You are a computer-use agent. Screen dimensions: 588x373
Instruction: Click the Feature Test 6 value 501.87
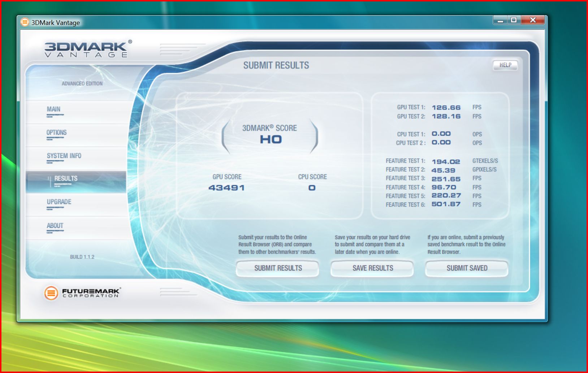point(446,204)
